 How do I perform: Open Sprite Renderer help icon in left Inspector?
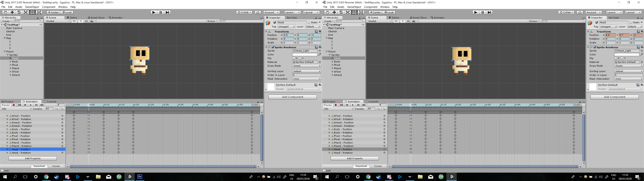coord(316,47)
